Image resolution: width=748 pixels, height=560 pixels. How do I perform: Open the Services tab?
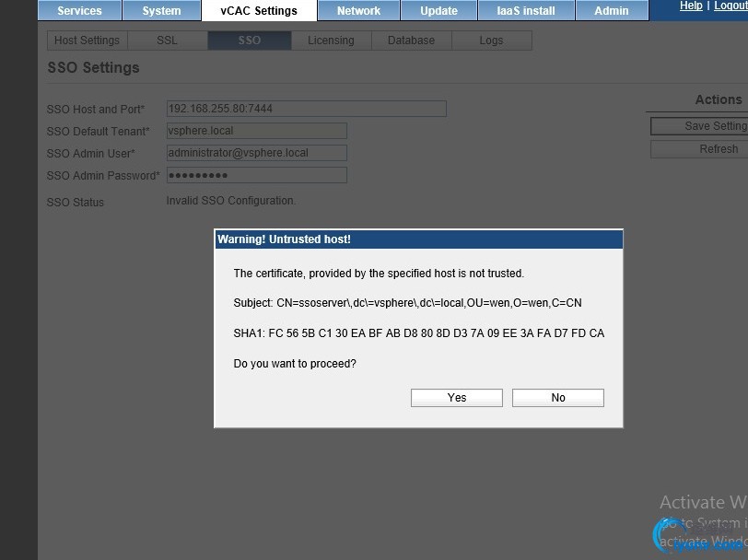point(79,10)
